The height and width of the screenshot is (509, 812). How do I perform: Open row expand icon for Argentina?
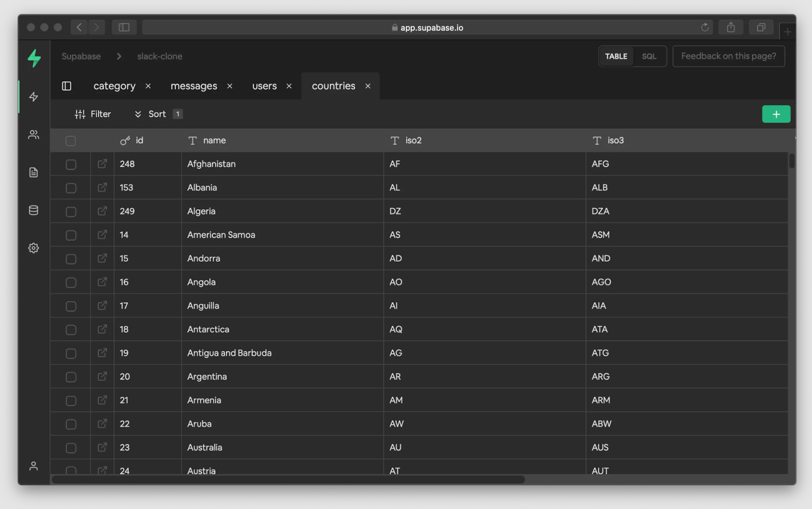point(102,376)
